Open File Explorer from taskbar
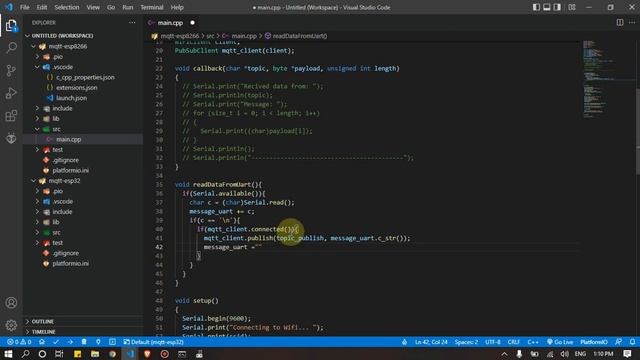The image size is (640, 360). 95,353
